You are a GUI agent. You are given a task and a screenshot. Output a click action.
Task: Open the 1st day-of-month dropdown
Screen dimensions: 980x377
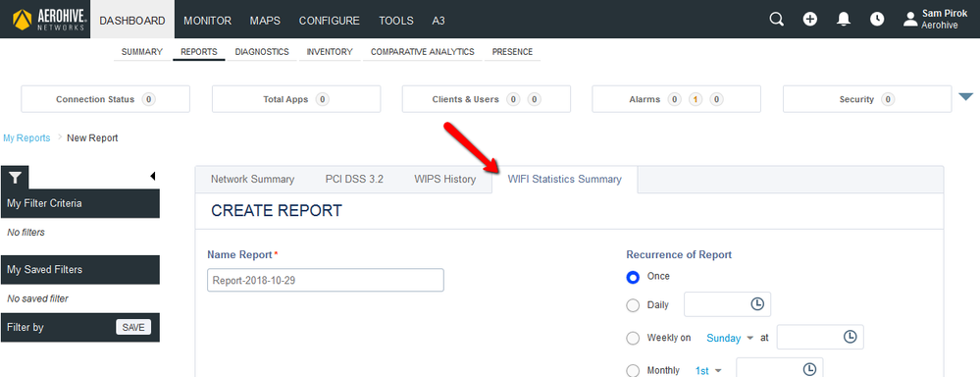(708, 371)
